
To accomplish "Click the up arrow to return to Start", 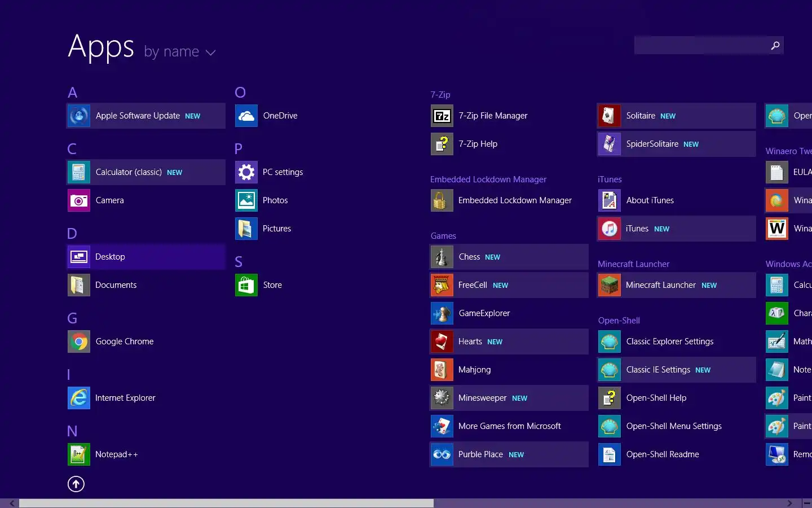I will 76,484.
